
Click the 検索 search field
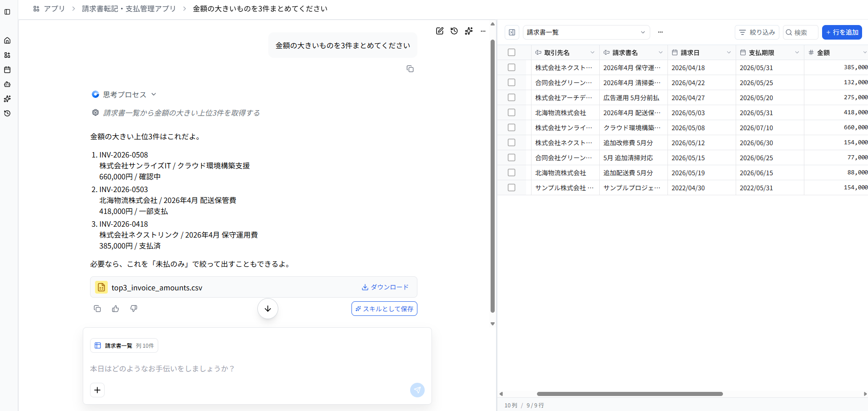(x=801, y=32)
